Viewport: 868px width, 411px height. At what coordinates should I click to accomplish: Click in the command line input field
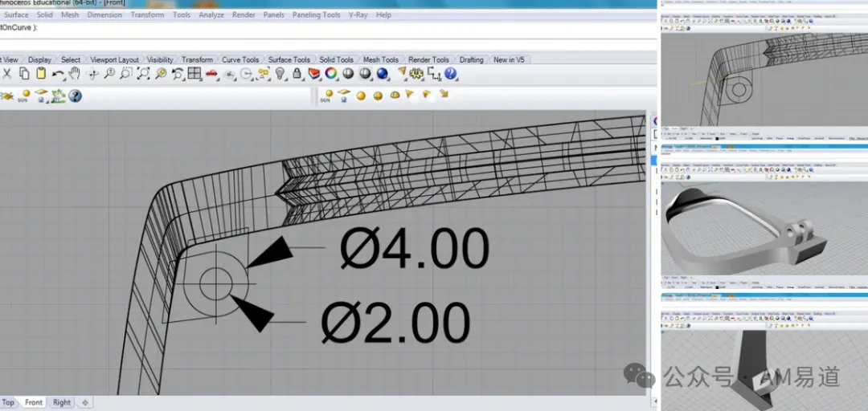tap(328, 29)
